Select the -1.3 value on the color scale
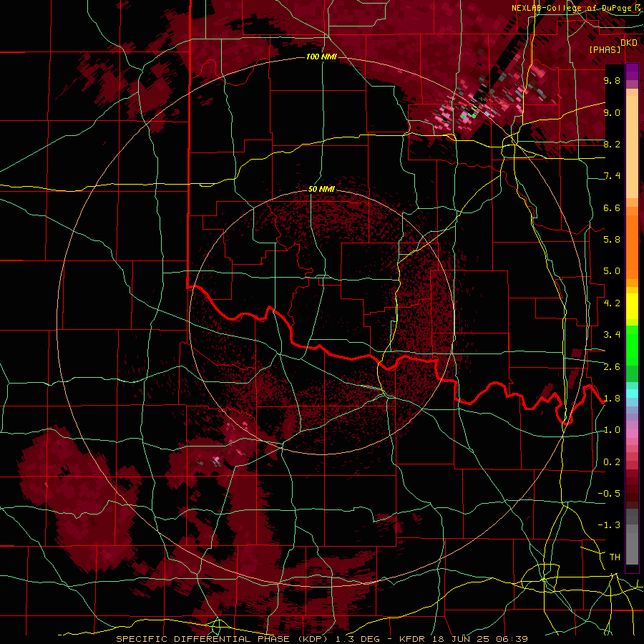The image size is (644, 644). point(609,525)
